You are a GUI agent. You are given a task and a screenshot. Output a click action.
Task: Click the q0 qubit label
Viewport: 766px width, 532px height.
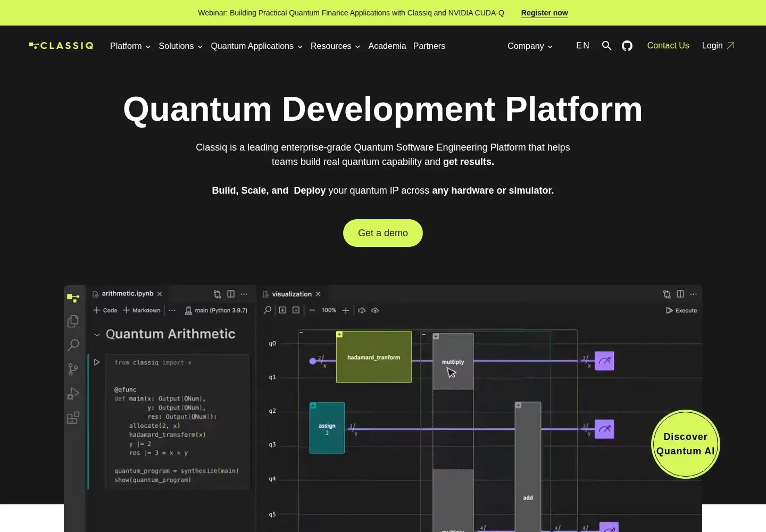(272, 344)
